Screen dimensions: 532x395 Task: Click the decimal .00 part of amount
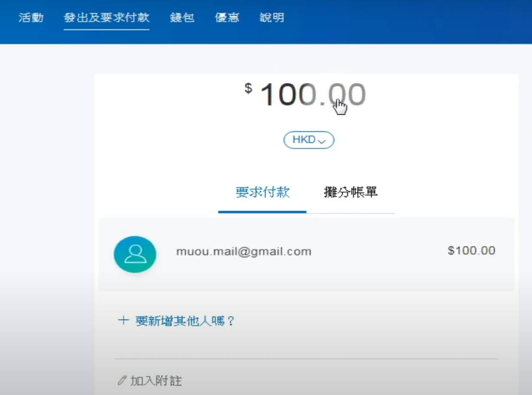point(346,95)
